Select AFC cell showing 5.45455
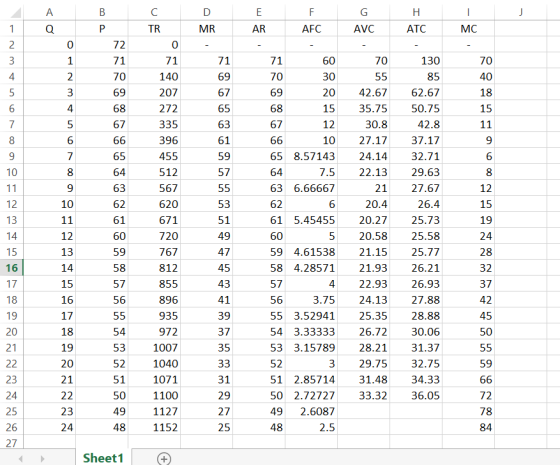This screenshot has height=465, width=560. pos(311,220)
